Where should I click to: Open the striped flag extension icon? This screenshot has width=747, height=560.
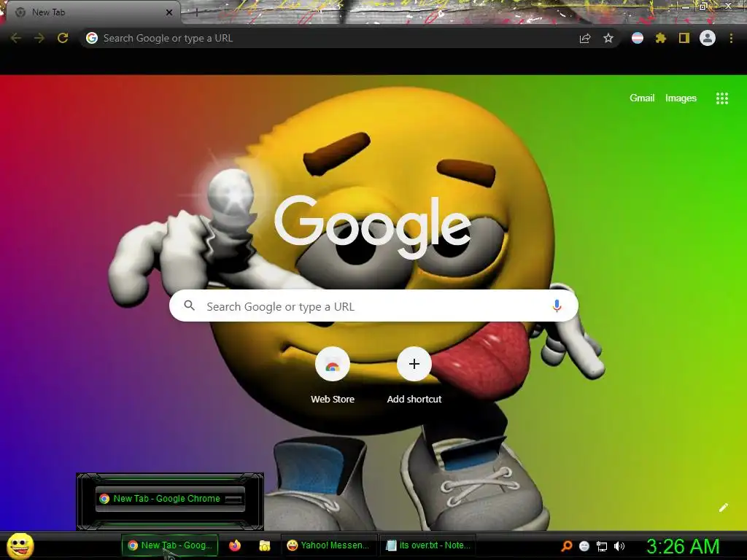[638, 38]
